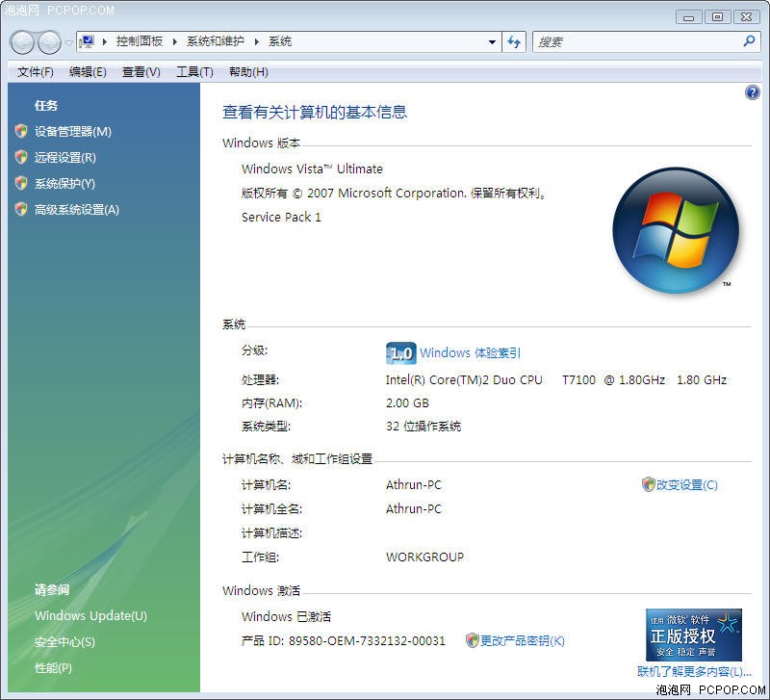Click the WORKGROUP value
This screenshot has height=700, width=770.
pyautogui.click(x=424, y=557)
